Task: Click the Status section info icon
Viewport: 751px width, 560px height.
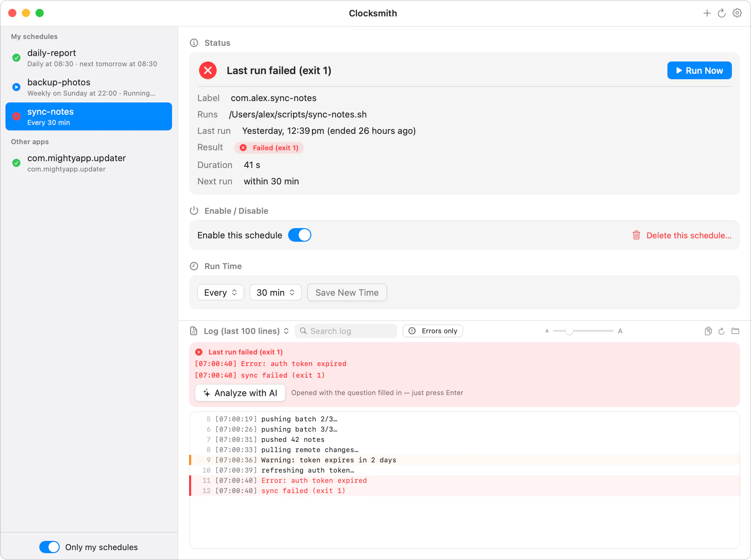Action: [194, 43]
